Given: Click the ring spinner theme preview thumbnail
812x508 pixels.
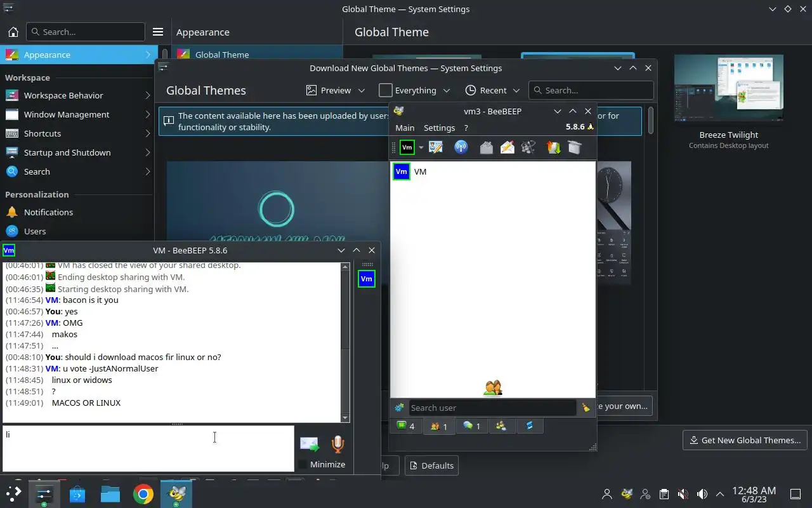Looking at the screenshot, I should point(277,202).
